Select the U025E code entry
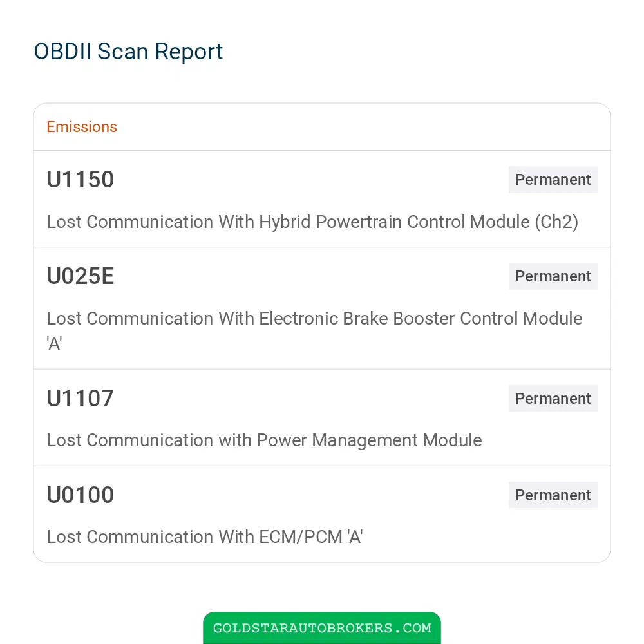 (x=80, y=276)
